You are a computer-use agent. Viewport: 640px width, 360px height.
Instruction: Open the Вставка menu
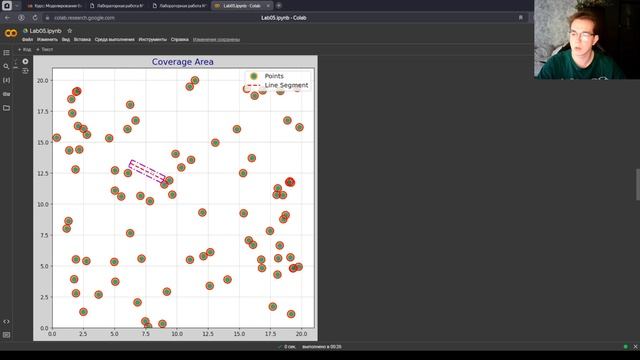82,40
